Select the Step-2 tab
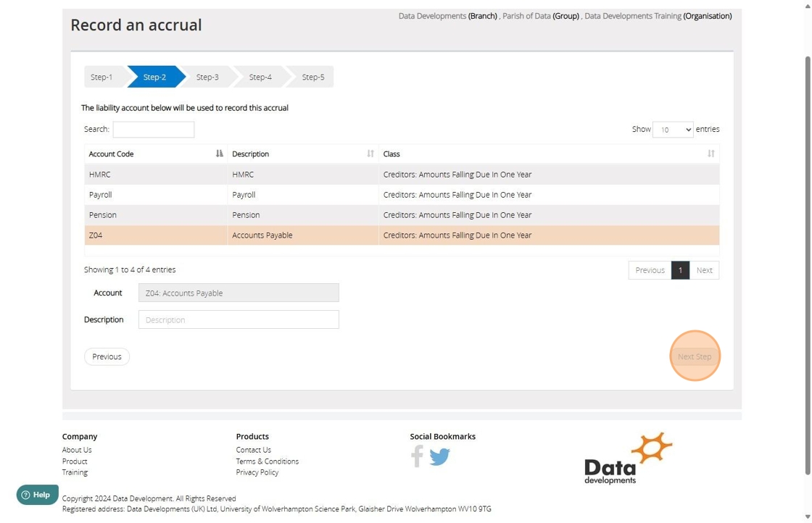 point(155,77)
